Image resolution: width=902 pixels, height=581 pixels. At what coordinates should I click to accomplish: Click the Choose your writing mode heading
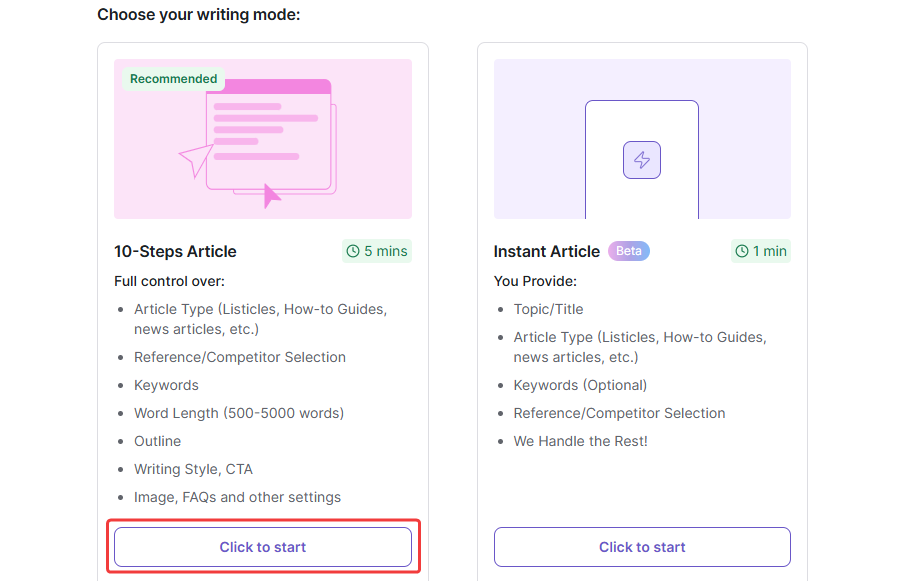coord(199,15)
